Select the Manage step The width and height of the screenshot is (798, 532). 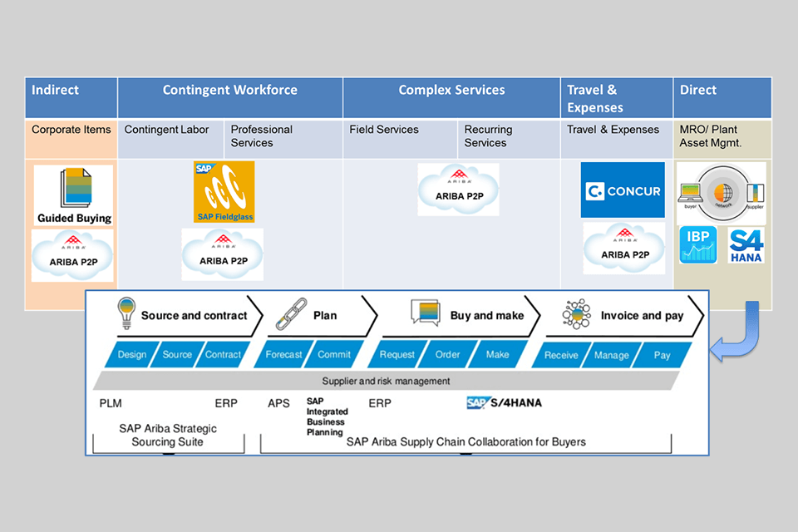tap(611, 355)
